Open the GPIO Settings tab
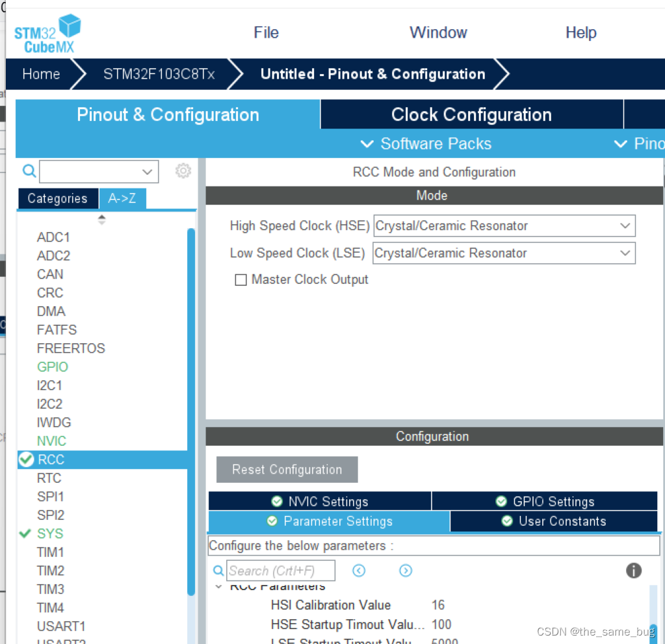This screenshot has width=665, height=644. [x=545, y=502]
